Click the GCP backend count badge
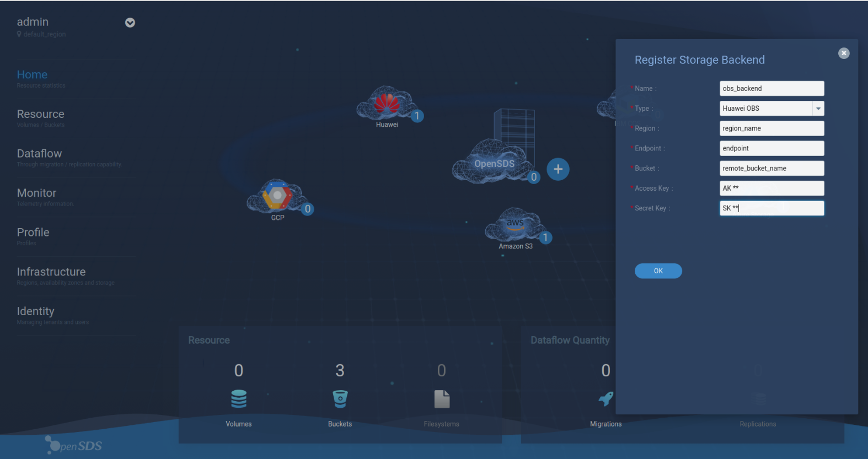Screen dimensions: 868x459 [308, 209]
